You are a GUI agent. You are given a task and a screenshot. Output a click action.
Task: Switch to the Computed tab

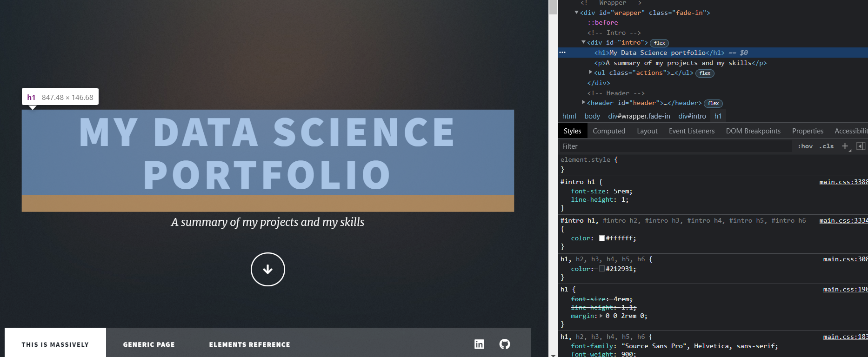tap(608, 131)
